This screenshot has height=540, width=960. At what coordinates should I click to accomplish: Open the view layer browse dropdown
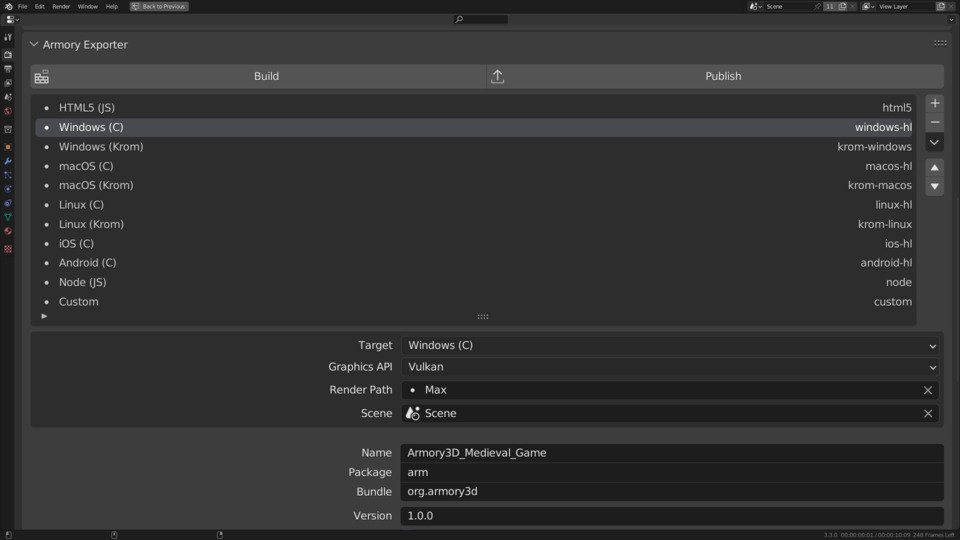(x=868, y=6)
